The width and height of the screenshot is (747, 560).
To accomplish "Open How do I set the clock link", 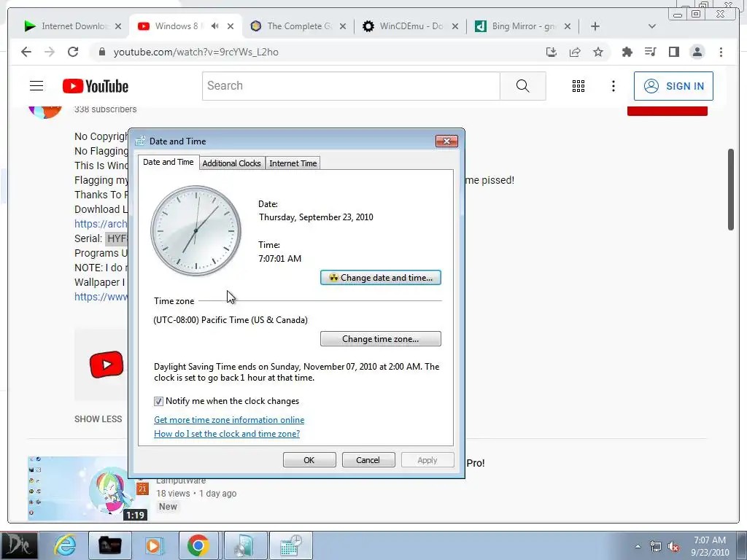I will point(227,434).
